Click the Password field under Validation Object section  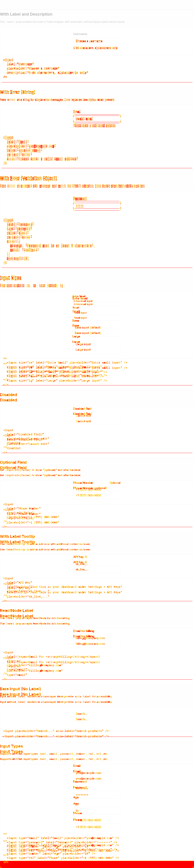pyautogui.click(x=97, y=206)
